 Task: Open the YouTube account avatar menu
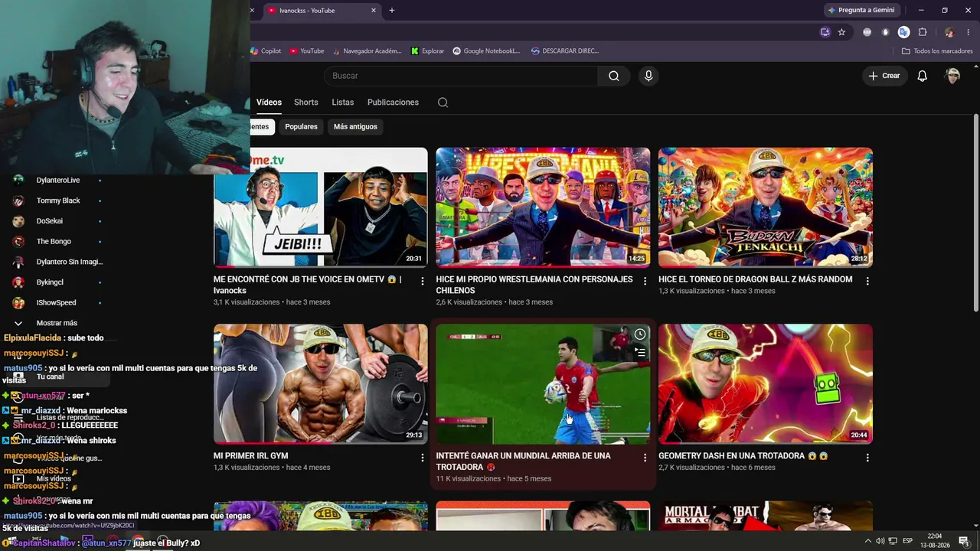pyautogui.click(x=952, y=76)
